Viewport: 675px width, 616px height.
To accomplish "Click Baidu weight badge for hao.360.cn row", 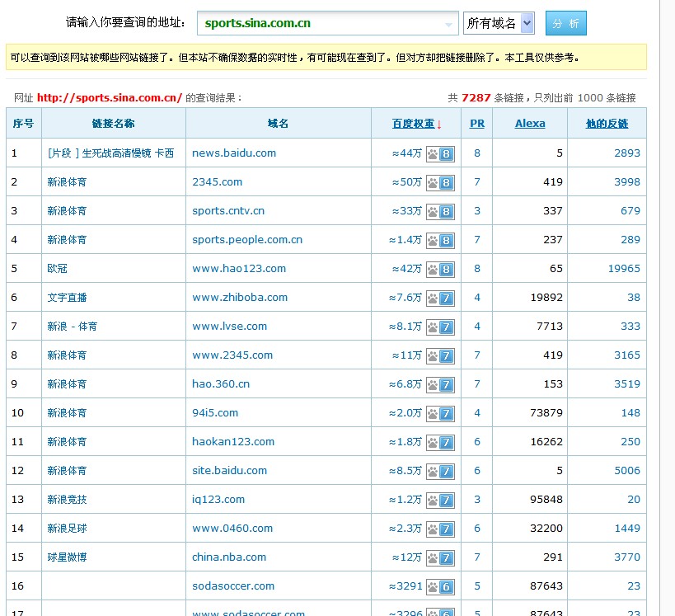I will [x=440, y=384].
